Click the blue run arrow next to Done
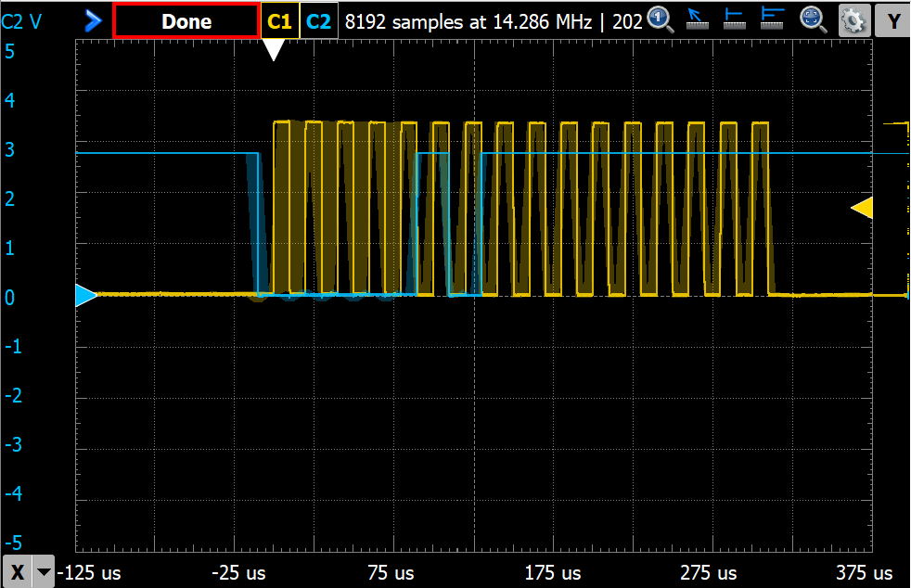This screenshot has height=588, width=911. (93, 21)
